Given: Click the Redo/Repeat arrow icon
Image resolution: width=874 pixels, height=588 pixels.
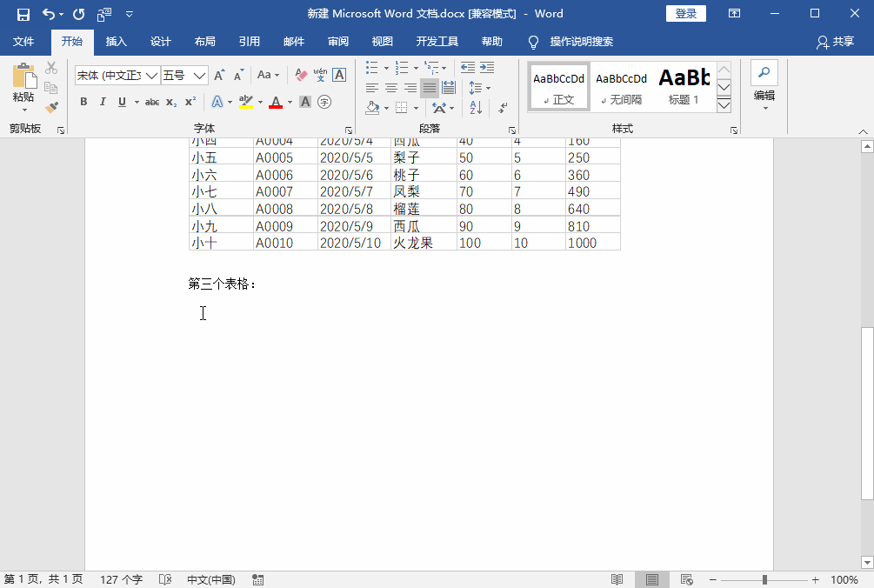Looking at the screenshot, I should click(x=78, y=14).
